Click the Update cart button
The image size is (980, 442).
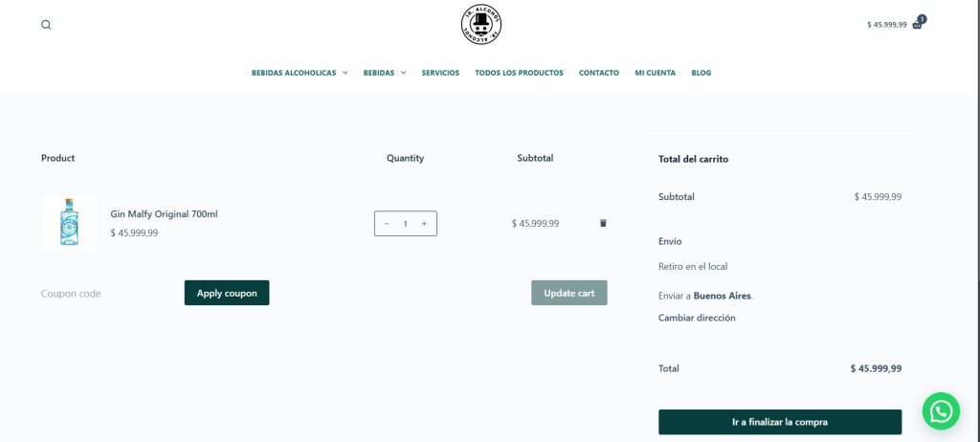tap(569, 293)
